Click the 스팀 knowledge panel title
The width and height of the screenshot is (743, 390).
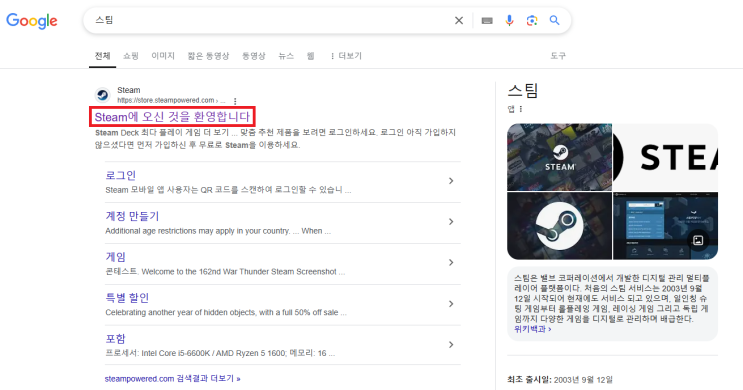(x=523, y=90)
